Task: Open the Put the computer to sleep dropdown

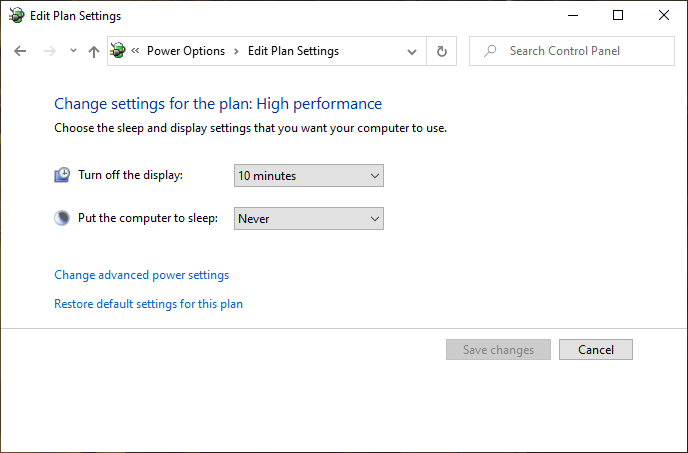Action: [x=308, y=219]
